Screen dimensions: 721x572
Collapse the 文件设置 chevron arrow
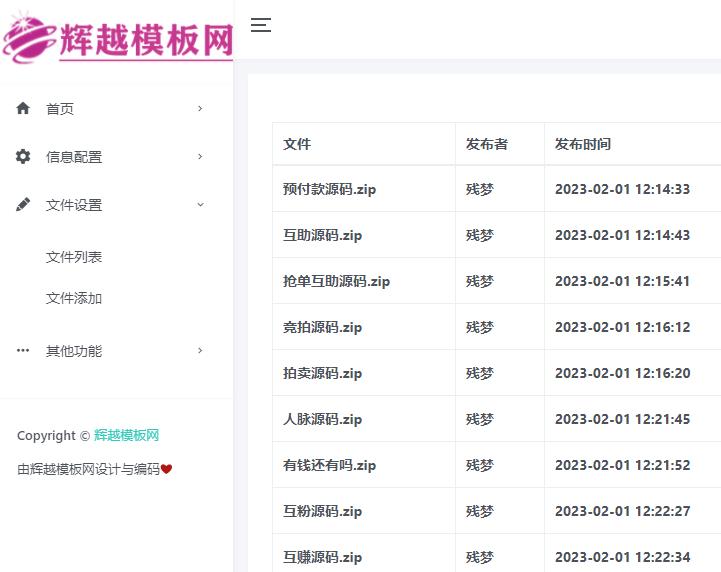point(200,204)
